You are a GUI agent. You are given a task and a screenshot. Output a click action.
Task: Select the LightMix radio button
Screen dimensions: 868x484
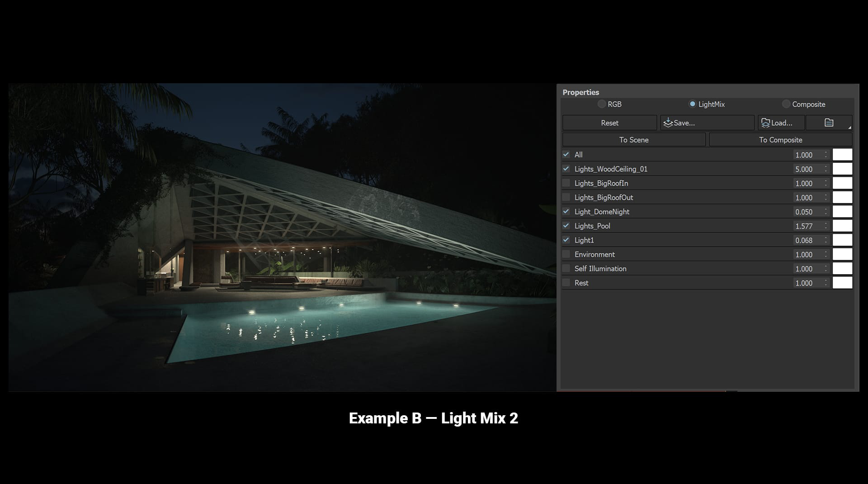[692, 104]
